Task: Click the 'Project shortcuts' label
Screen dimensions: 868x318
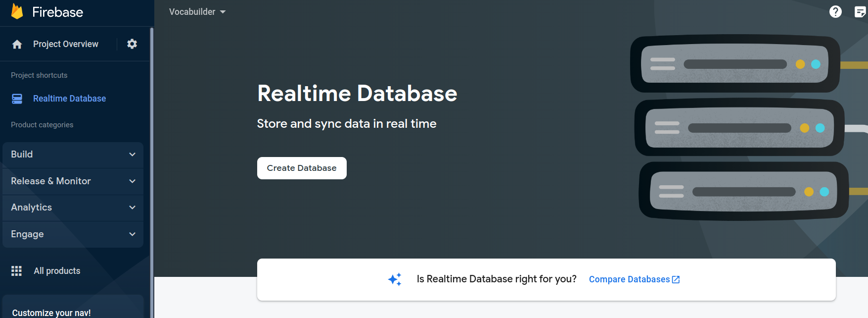Action: point(39,75)
